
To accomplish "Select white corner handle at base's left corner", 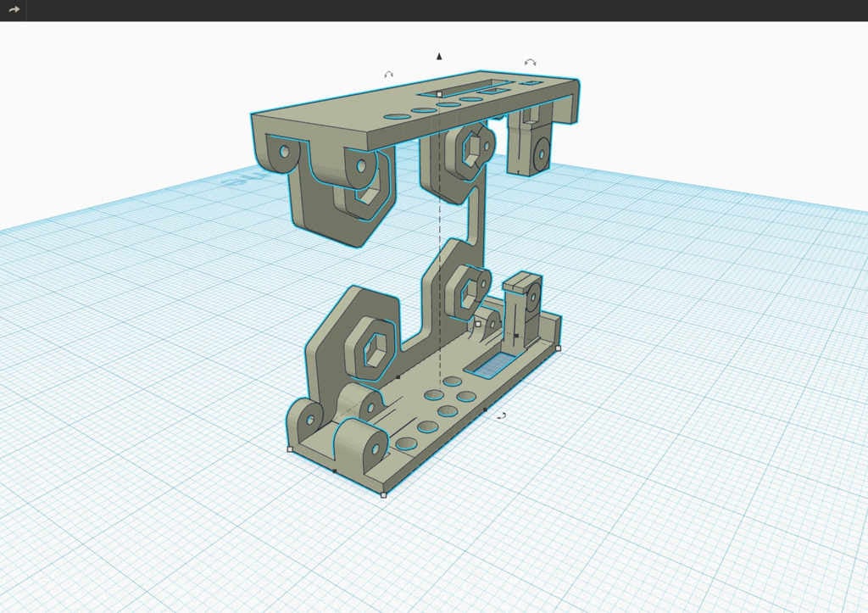I will pos(291,449).
